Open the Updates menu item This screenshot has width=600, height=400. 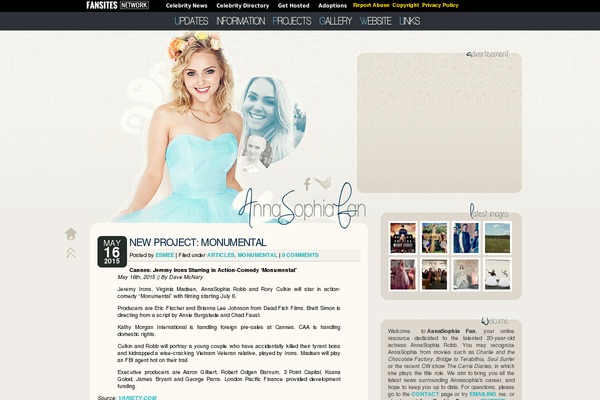[191, 21]
